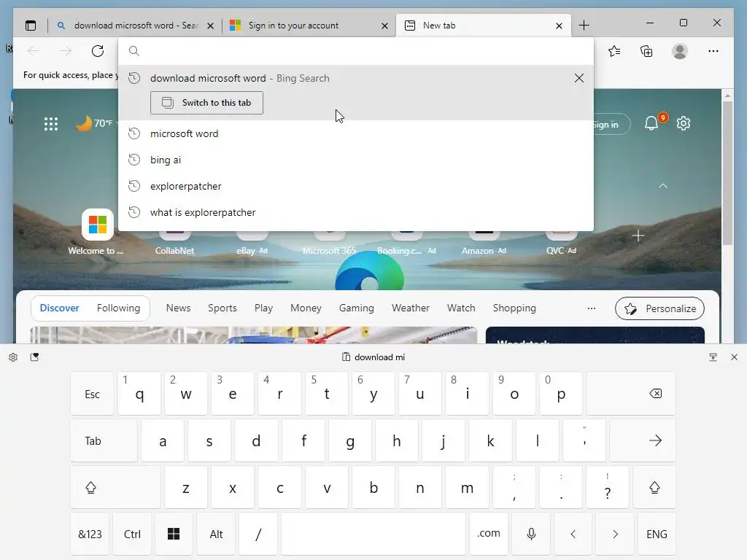
Task: Open the Collections icon
Action: point(646,51)
